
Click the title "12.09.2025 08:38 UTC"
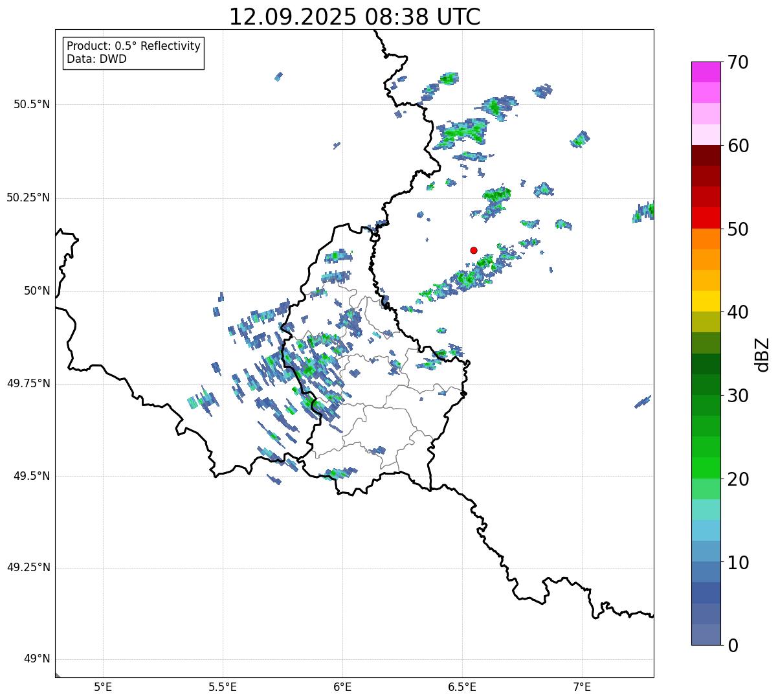pos(355,17)
